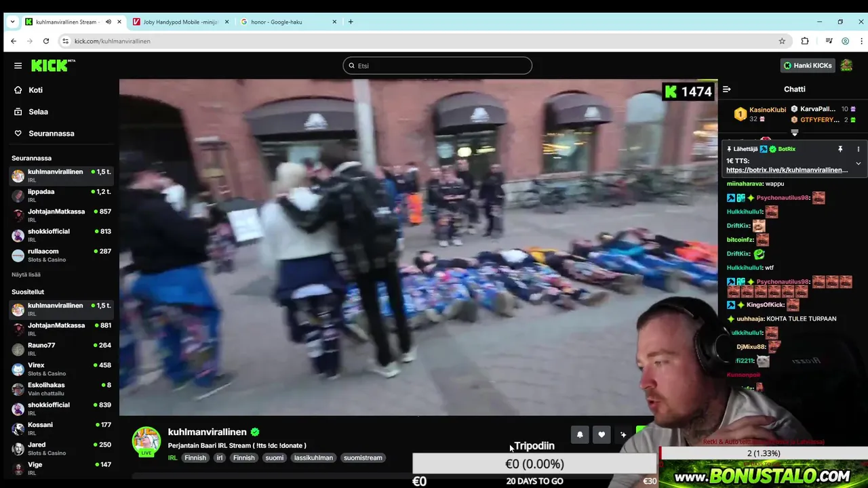Open media controls icon in toolbar
Image resolution: width=868 pixels, height=488 pixels.
tap(829, 41)
